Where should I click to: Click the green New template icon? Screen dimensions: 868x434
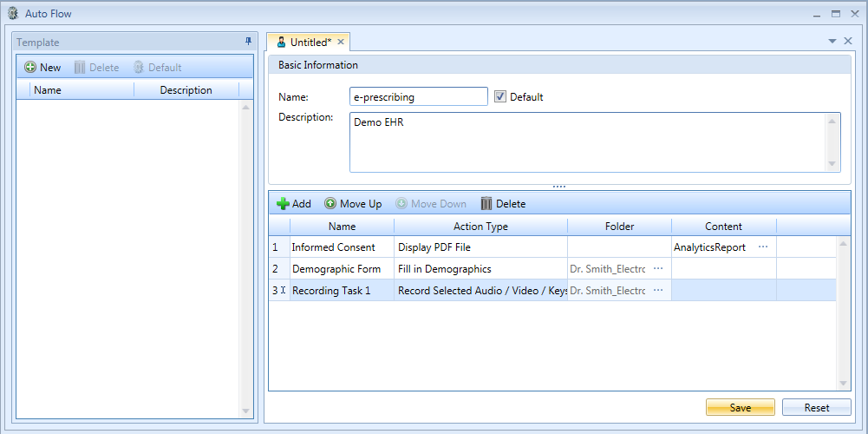(x=30, y=68)
